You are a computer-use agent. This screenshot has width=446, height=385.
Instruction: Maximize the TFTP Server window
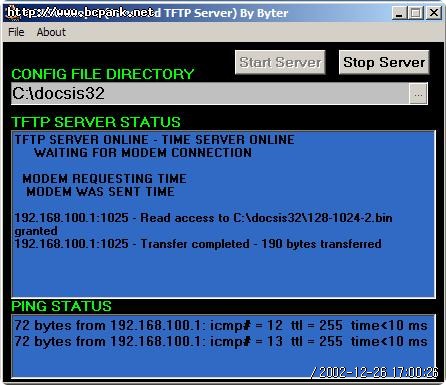pos(416,13)
